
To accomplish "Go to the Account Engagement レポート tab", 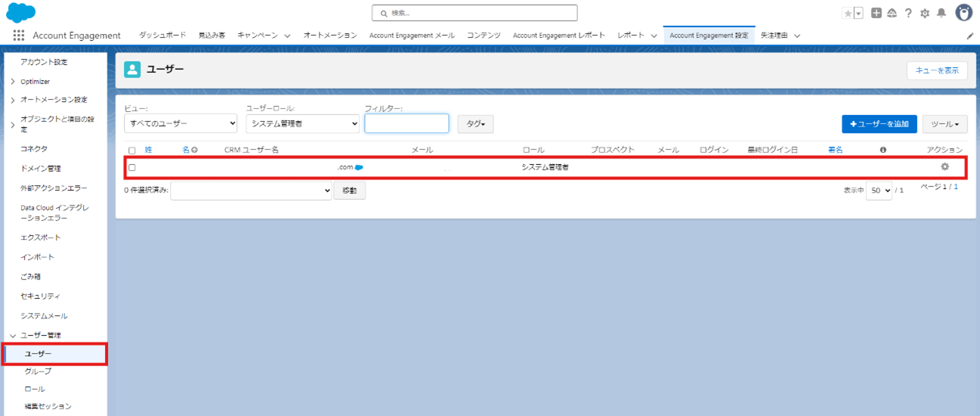I will click(558, 36).
